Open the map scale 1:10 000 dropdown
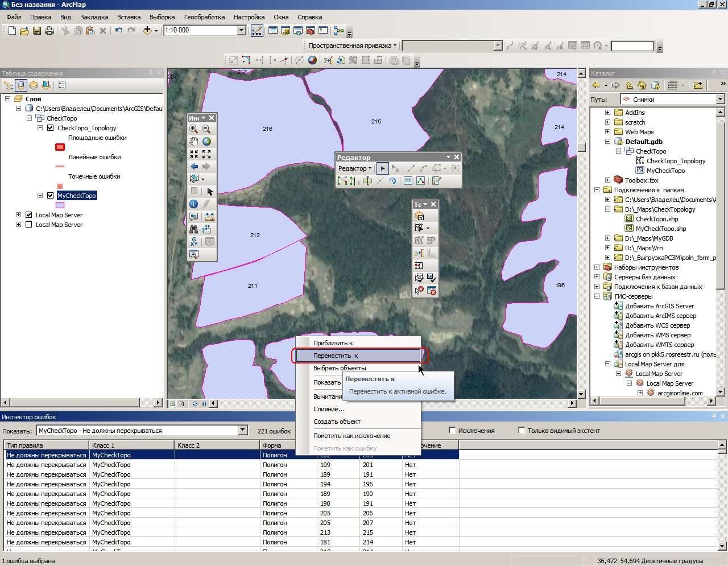This screenshot has width=728, height=566. click(241, 31)
